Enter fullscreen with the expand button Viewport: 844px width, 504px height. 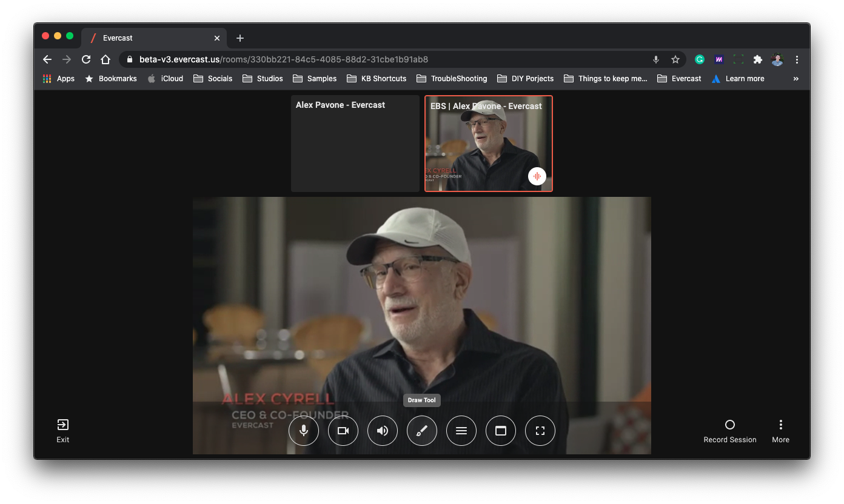tap(540, 431)
